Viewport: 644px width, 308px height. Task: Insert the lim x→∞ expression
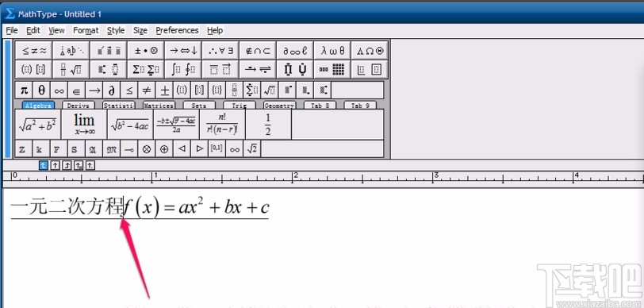pyautogui.click(x=84, y=125)
